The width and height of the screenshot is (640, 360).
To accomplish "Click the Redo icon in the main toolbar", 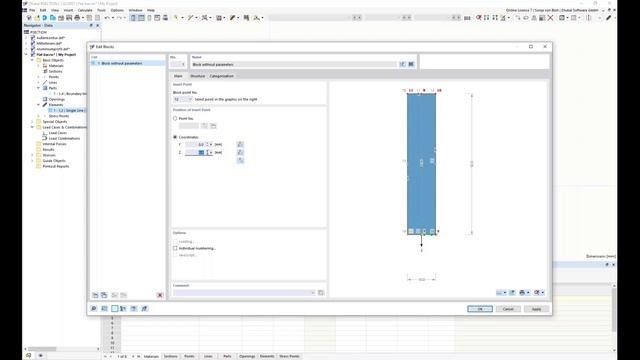I will pos(119,18).
